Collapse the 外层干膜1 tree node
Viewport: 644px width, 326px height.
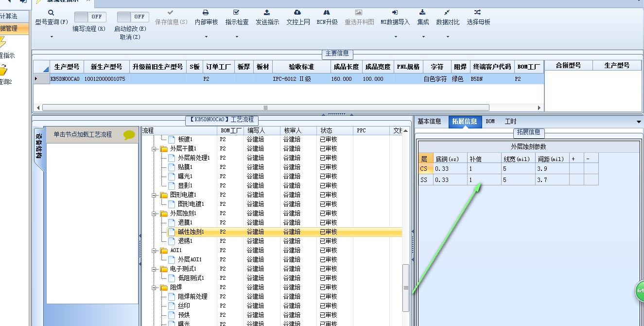(x=155, y=149)
